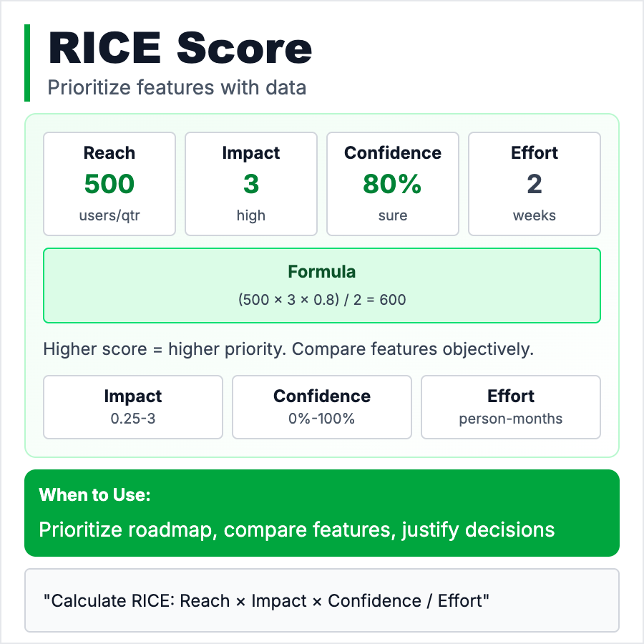
Task: Click the green 80% confidence value
Action: (x=393, y=185)
